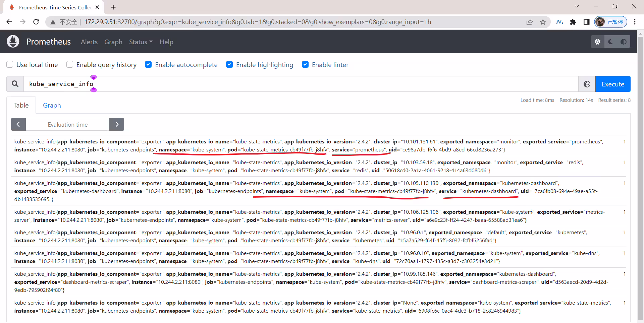Share this page from the address bar
The image size is (644, 323).
[530, 22]
